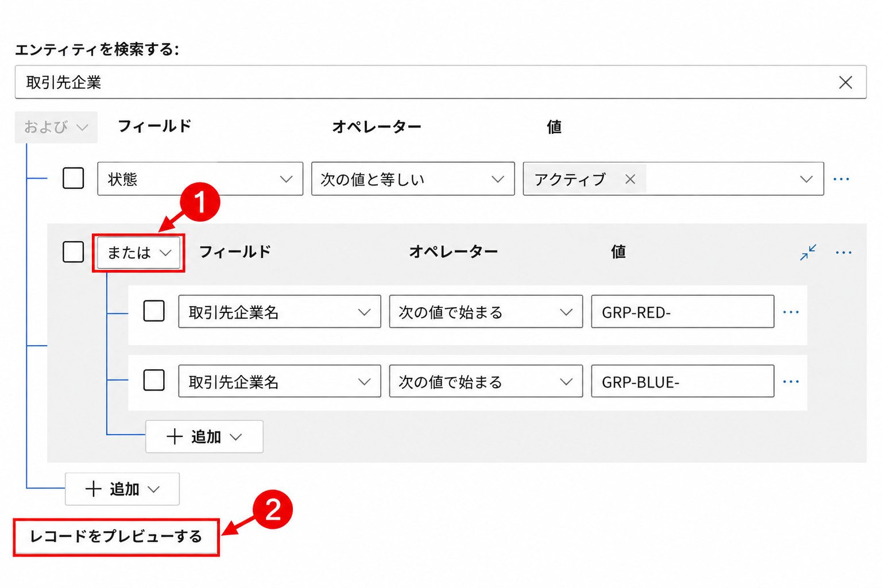Open the 次の値と等しい operator dropdown
Image resolution: width=882 pixels, height=588 pixels.
tap(413, 179)
